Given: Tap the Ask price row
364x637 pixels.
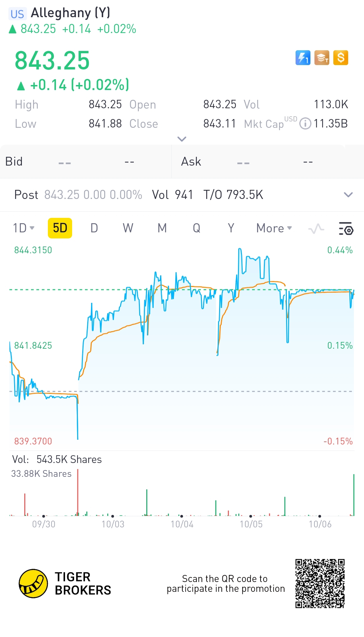Looking at the screenshot, I should tap(268, 162).
